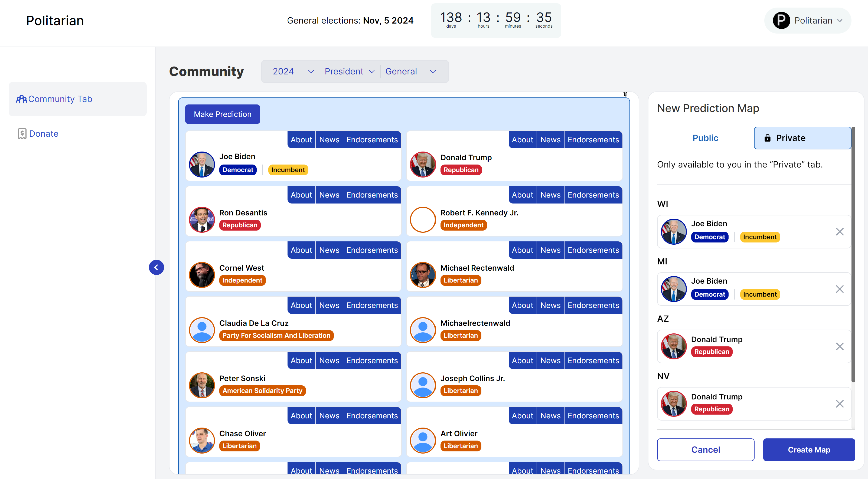
Task: Open Cornel West's News tab
Action: (329, 250)
